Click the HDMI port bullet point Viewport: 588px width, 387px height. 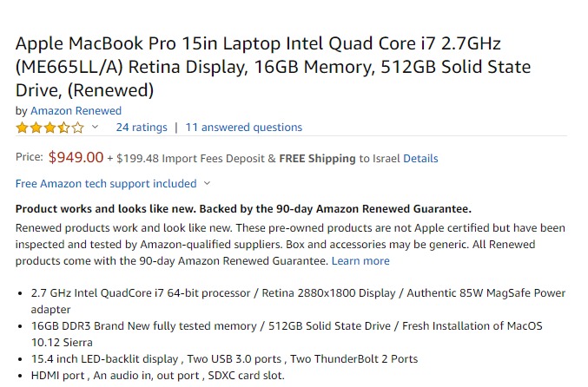157,376
